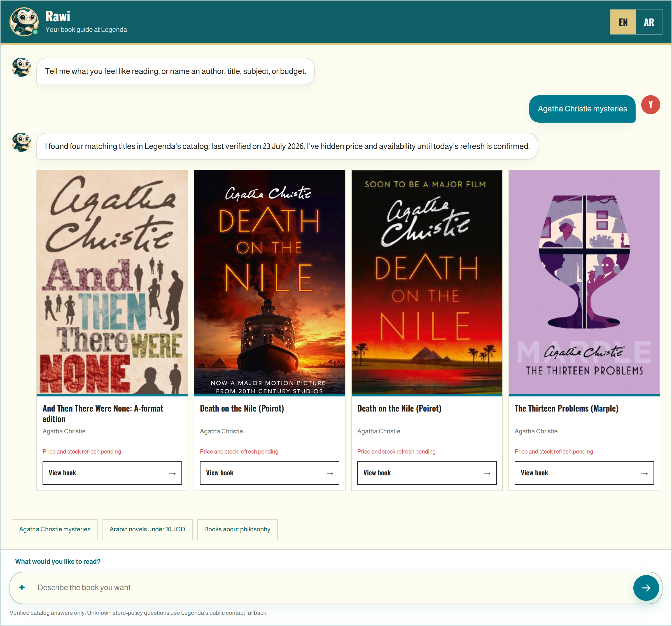Click the 'Tell me what you feel like reading' message
This screenshot has height=626, width=672.
tap(176, 71)
